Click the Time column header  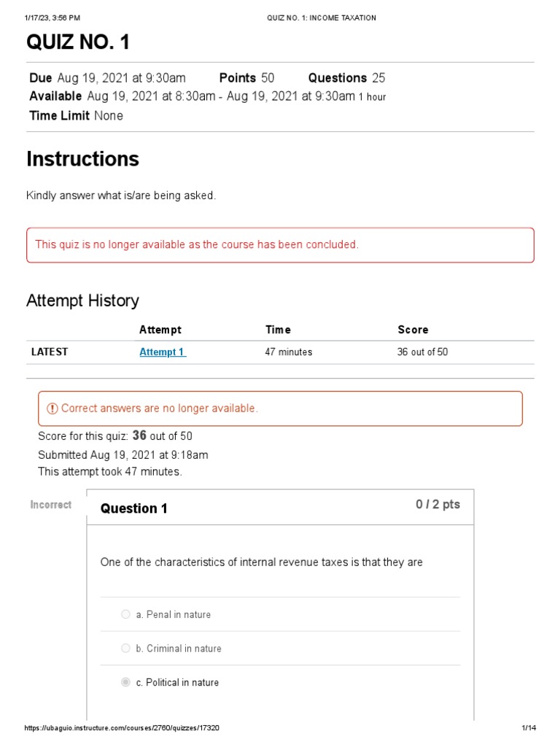pyautogui.click(x=278, y=330)
